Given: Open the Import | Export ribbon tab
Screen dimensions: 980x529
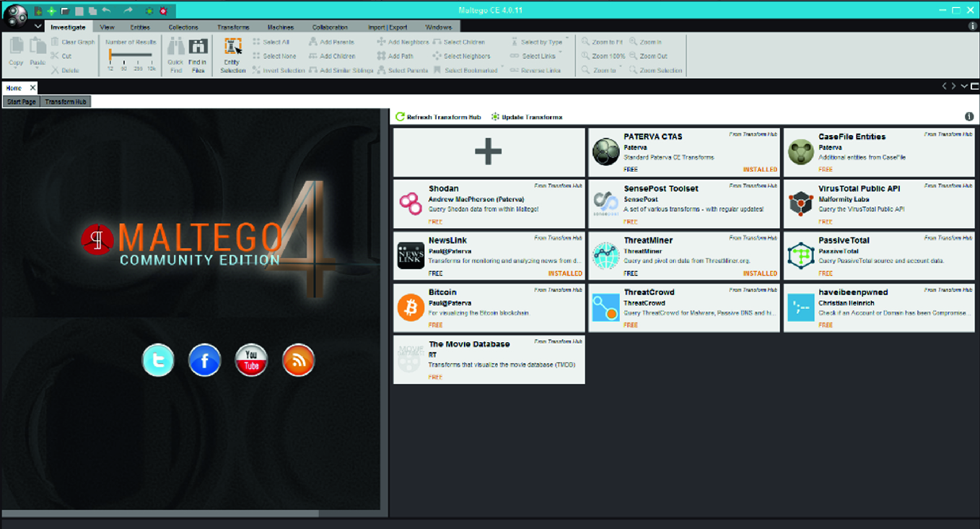Looking at the screenshot, I should click(388, 27).
